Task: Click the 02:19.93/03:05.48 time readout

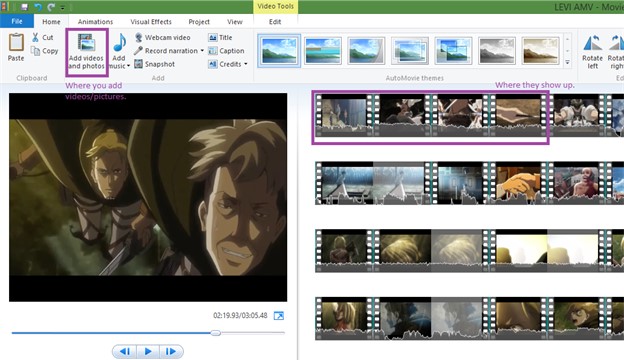Action: click(240, 315)
